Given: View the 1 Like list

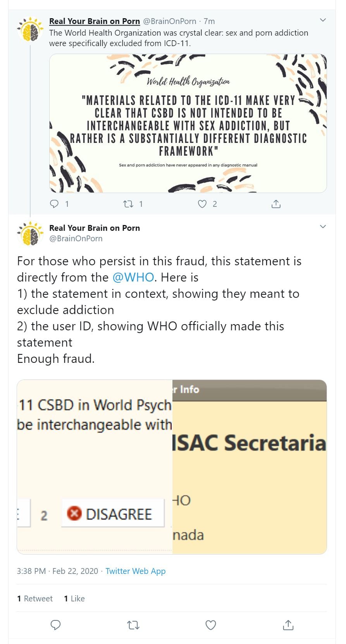Looking at the screenshot, I should tap(74, 598).
